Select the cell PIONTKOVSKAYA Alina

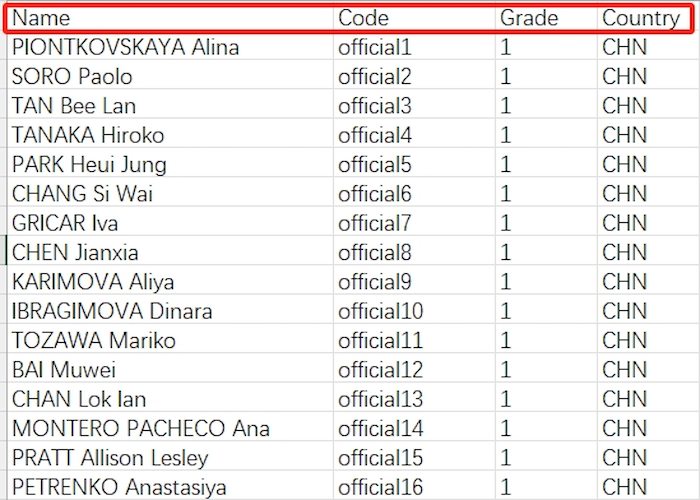[x=170, y=47]
